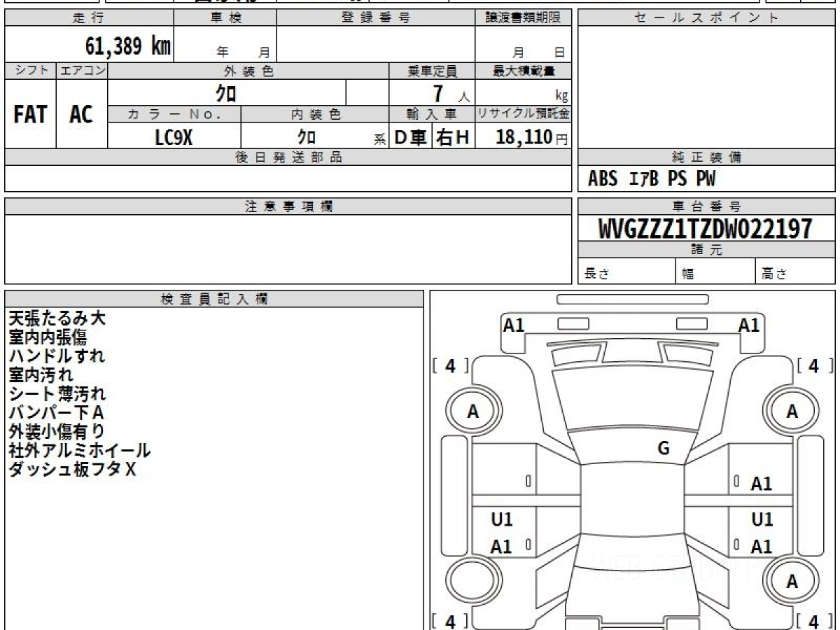Select the note 外装小傷有り
Image resolution: width=840 pixels, height=630 pixels.
click(x=57, y=432)
